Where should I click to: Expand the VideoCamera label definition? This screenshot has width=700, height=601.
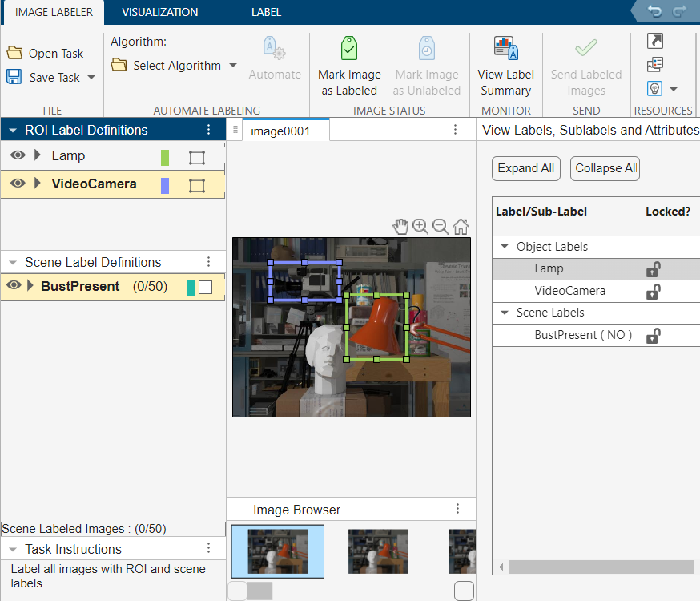click(38, 183)
